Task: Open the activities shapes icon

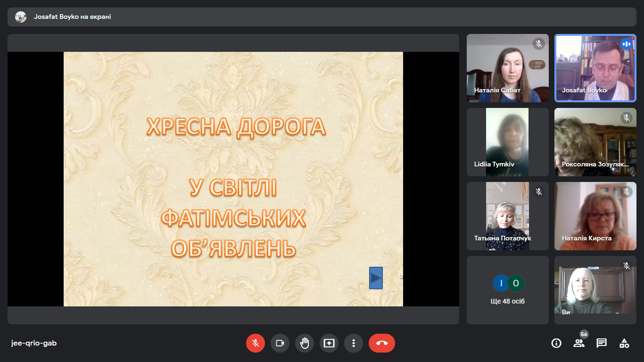Action: pos(624,343)
